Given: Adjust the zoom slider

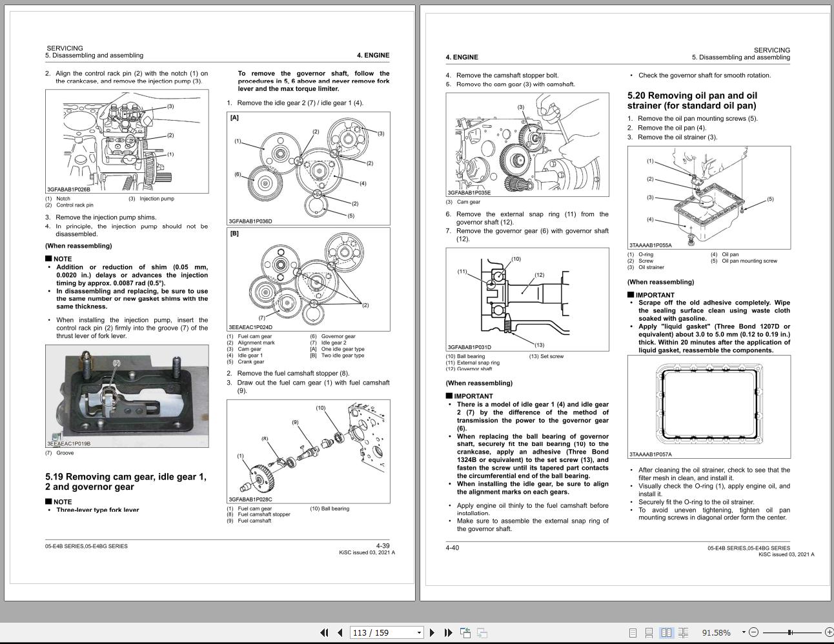Looking at the screenshot, I should coord(791,632).
